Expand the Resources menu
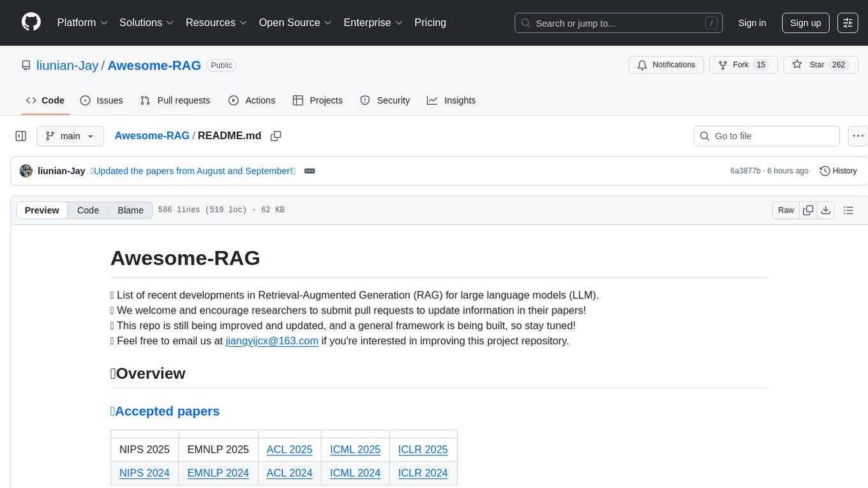The image size is (868, 488). click(x=216, y=22)
